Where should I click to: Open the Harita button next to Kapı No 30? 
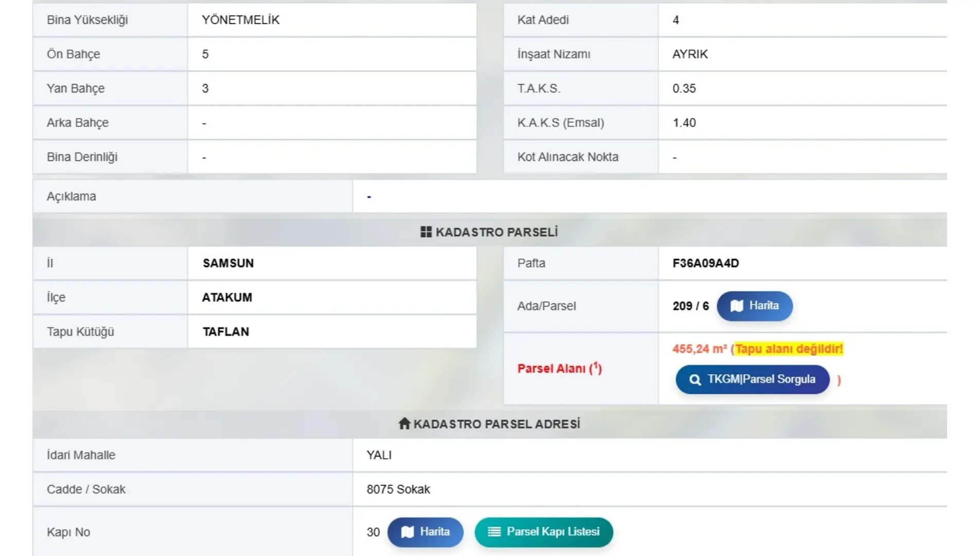425,532
